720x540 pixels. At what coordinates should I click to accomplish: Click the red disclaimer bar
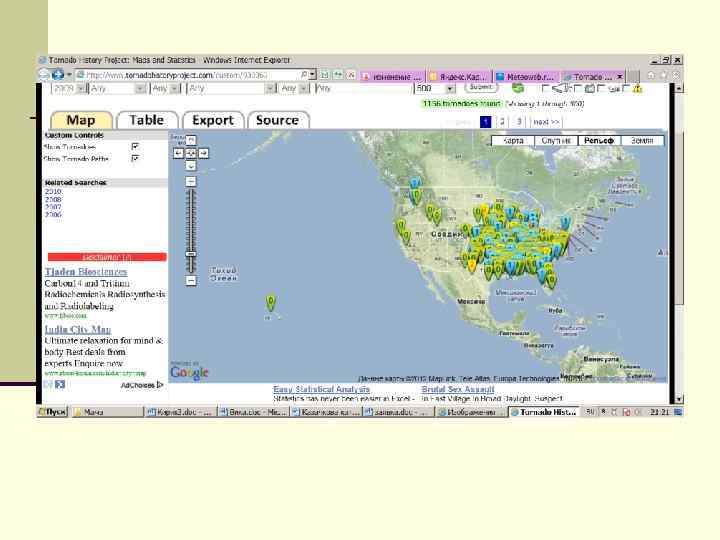coord(107,257)
